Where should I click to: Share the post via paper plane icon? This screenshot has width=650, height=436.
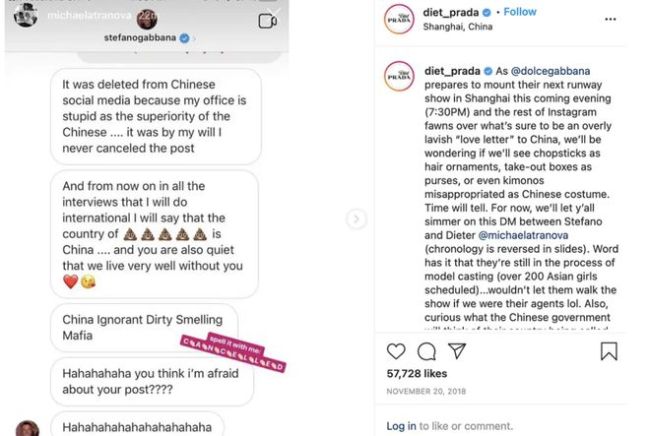(x=457, y=351)
